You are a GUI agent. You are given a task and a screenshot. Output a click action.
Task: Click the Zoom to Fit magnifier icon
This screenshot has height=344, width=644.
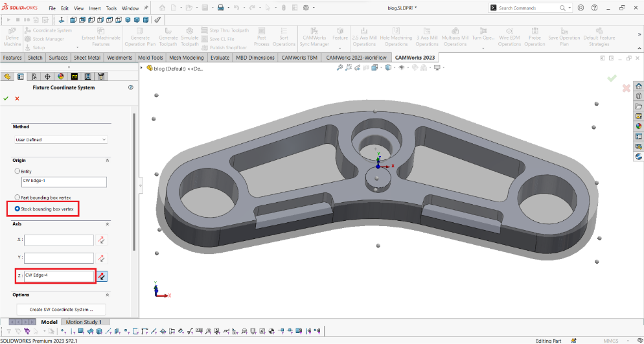point(339,68)
